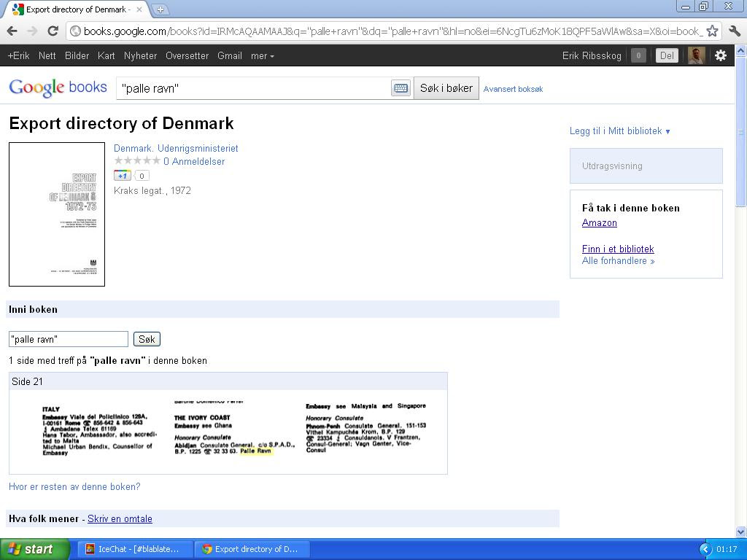Expand 'Legg til i Mitt bibliotek' dropdown

coord(620,131)
